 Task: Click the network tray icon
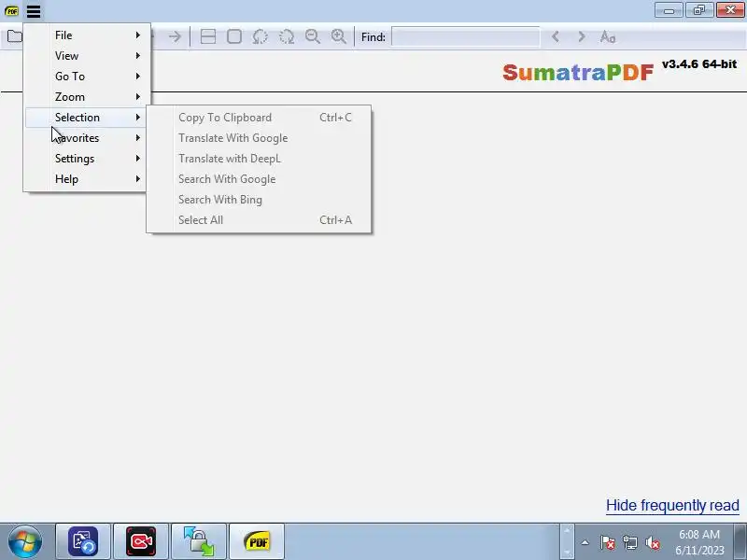[629, 542]
